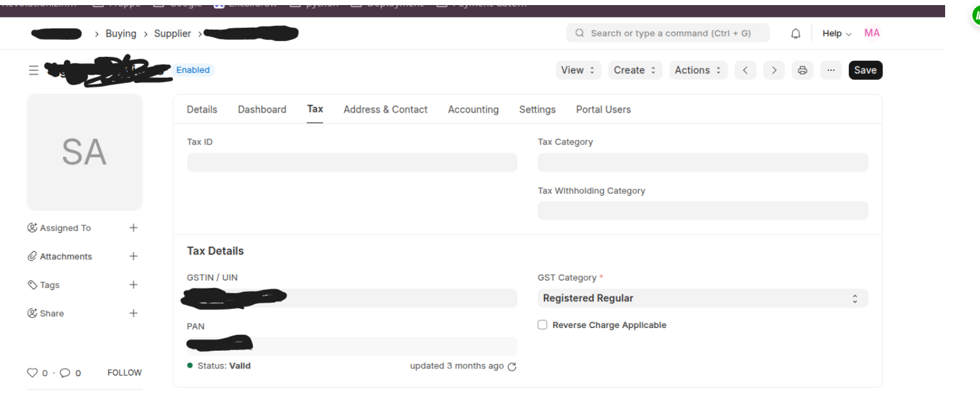Expand the View dropdown button

[x=578, y=70]
